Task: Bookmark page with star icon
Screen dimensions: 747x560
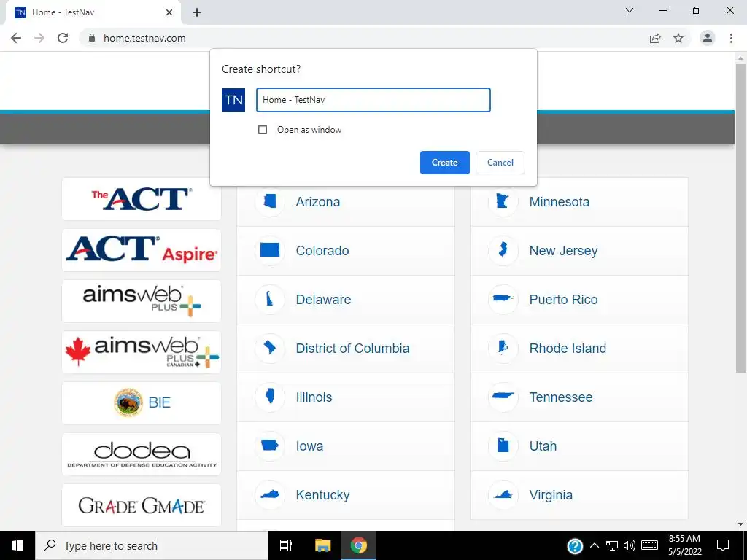Action: coord(678,38)
